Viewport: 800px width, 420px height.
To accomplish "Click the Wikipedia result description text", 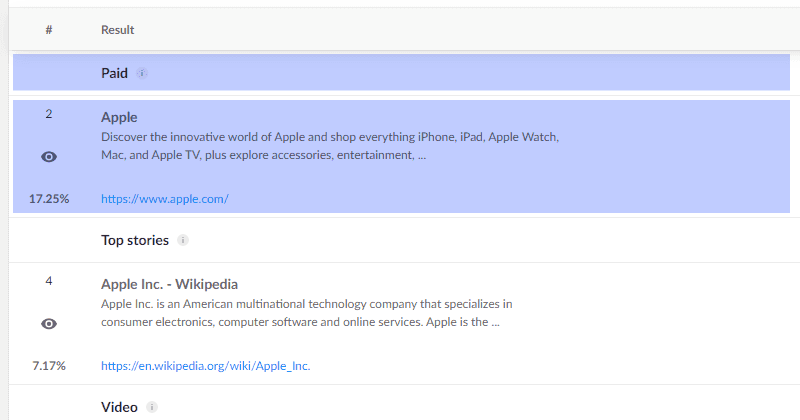I will pyautogui.click(x=307, y=313).
